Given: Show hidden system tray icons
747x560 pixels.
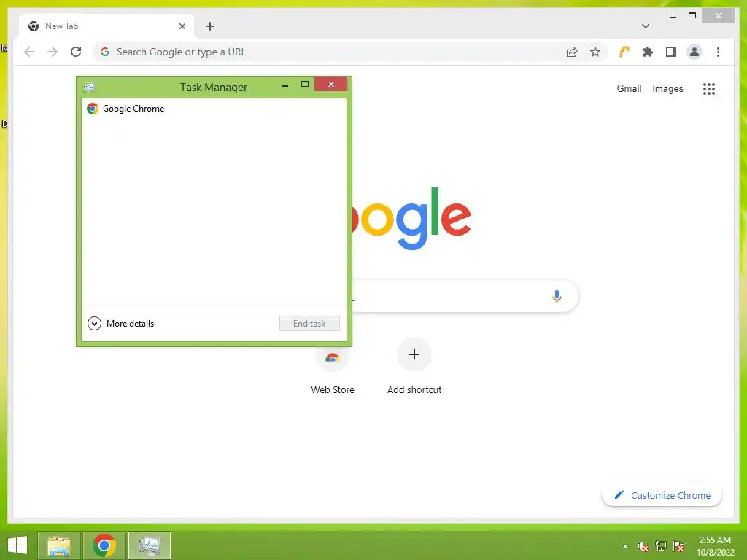Looking at the screenshot, I should coord(625,546).
